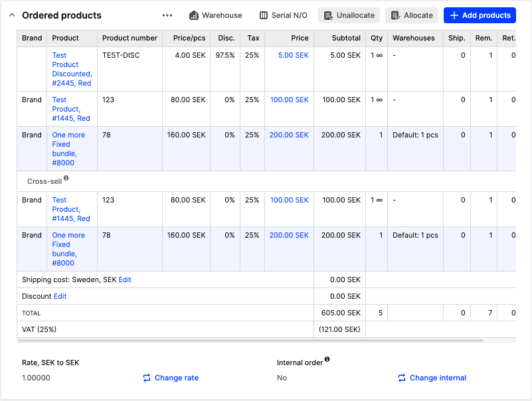532x401 pixels.
Task: Click the 5.00 SEK price link
Action: click(x=293, y=56)
